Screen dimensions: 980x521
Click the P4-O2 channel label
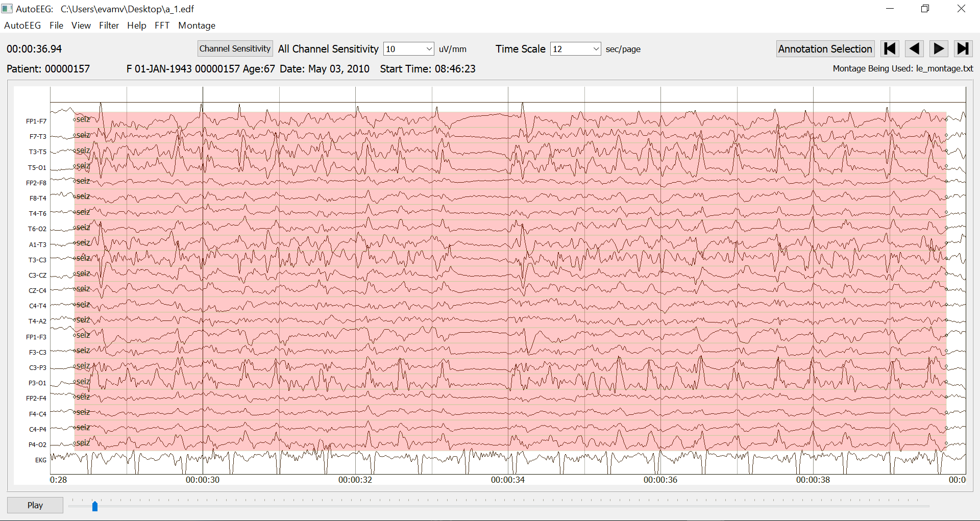coord(37,445)
